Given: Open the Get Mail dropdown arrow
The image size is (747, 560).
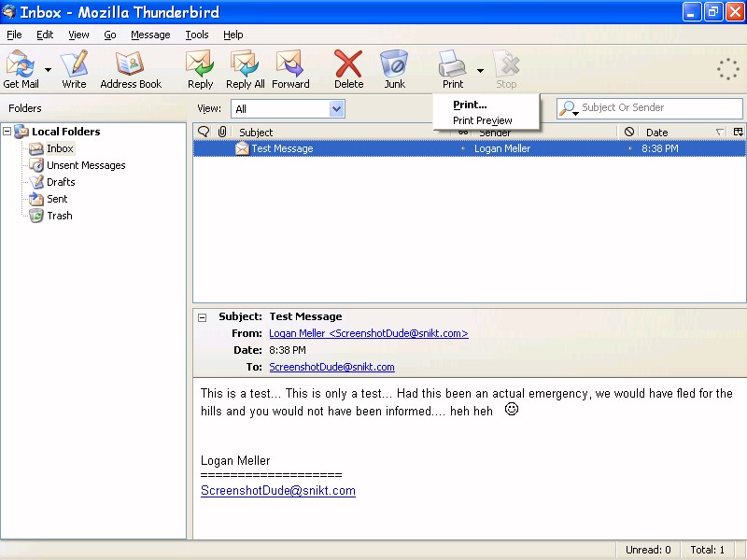Looking at the screenshot, I should click(49, 69).
